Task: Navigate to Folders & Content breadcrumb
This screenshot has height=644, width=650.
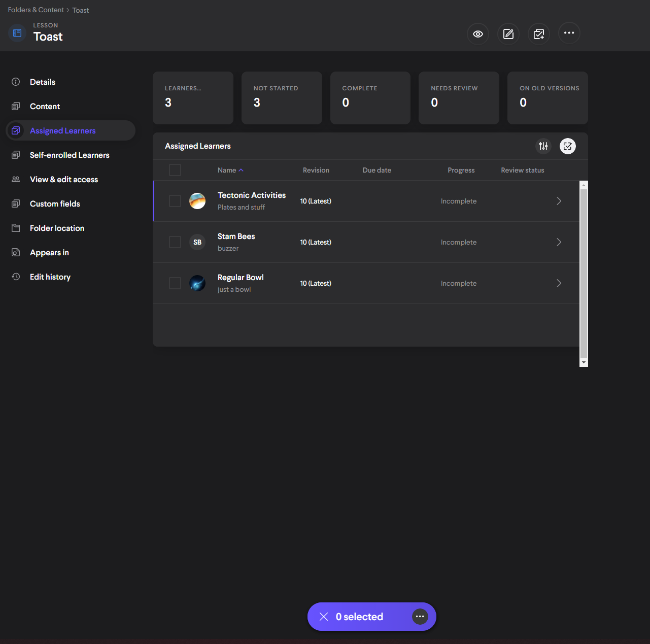Action: click(36, 10)
